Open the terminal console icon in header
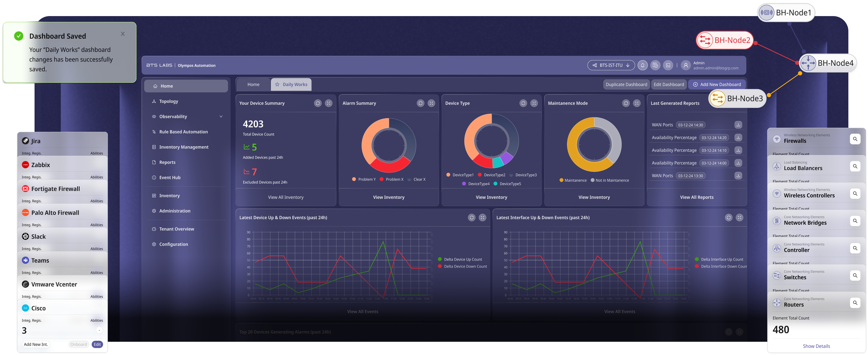868x355 pixels. [668, 65]
